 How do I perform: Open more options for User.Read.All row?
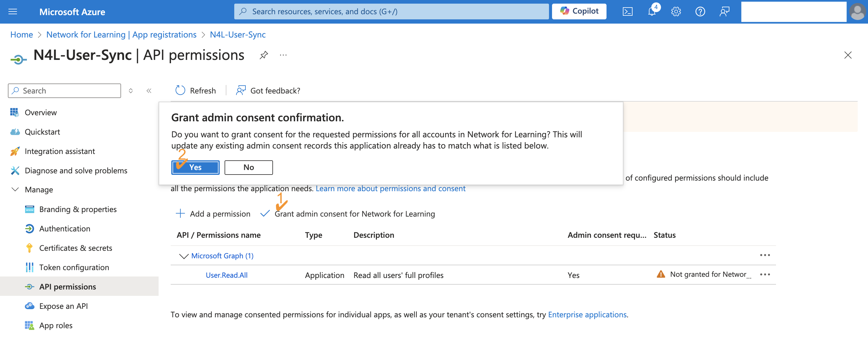(x=764, y=275)
